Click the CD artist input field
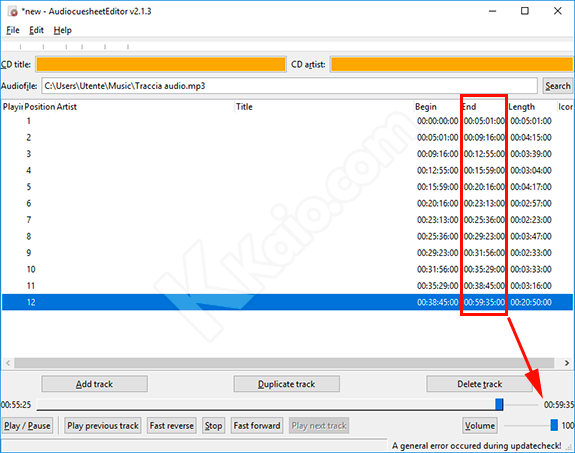This screenshot has height=453, width=575. 452,64
